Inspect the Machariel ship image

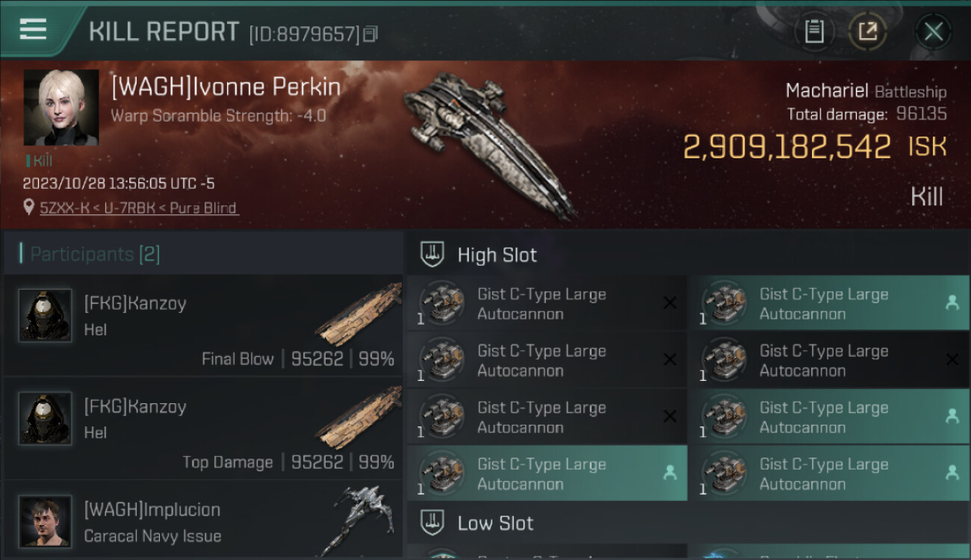point(489,142)
